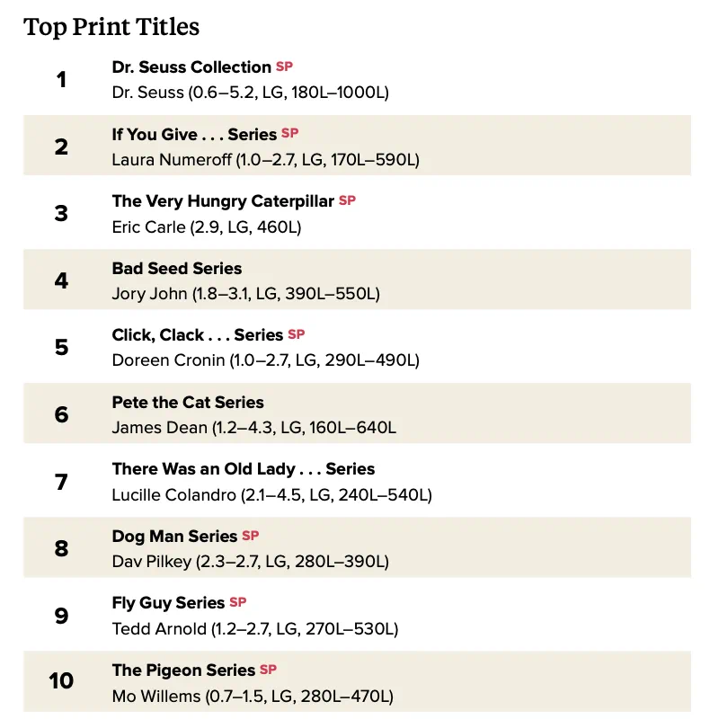Click the rank number 1
Viewport: 710px width, 728px height.
coord(61,79)
